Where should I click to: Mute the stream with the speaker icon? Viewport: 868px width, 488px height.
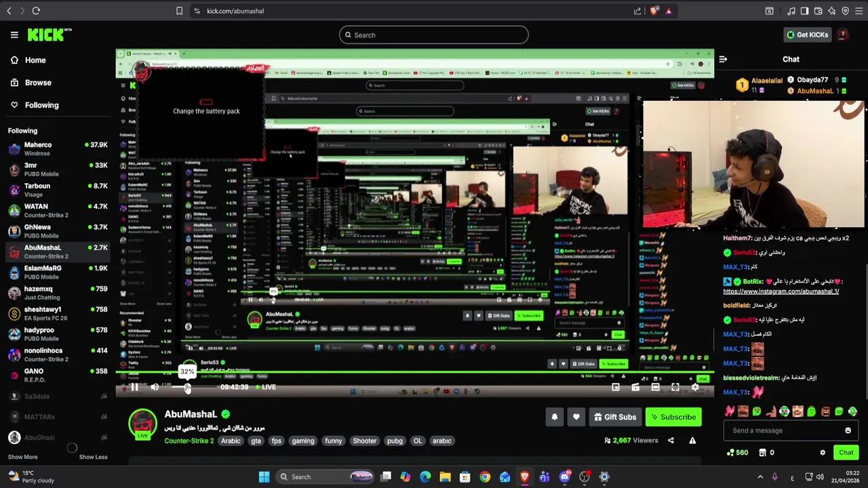pos(155,387)
